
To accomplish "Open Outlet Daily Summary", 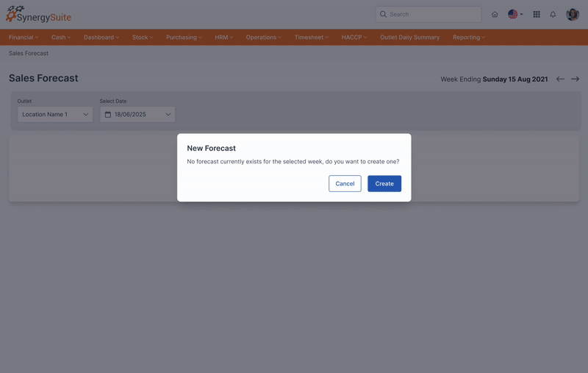I will pos(409,37).
